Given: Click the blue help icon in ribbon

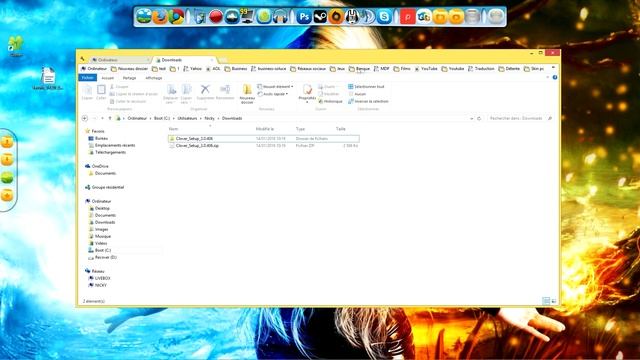Looking at the screenshot, I should 555,78.
